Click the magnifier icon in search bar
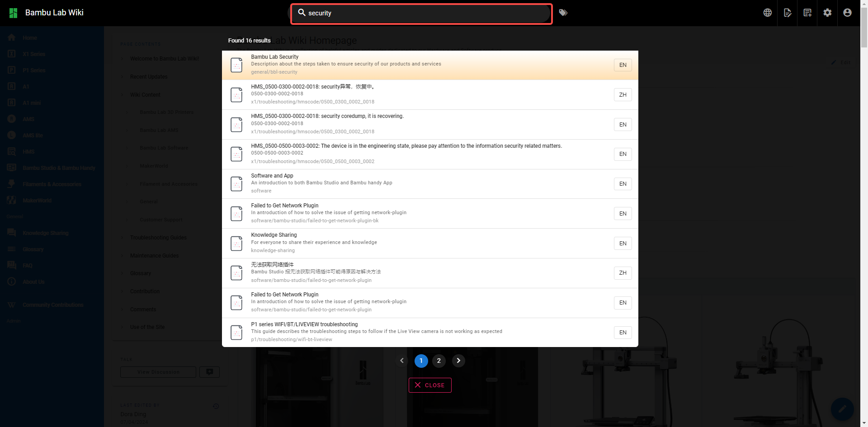This screenshot has width=868, height=427. click(x=302, y=13)
